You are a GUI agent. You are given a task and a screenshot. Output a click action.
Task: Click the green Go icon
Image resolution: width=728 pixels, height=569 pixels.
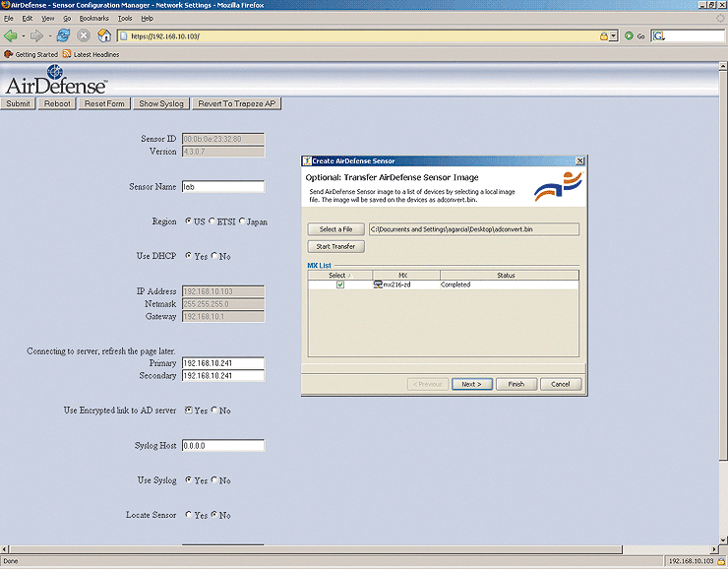click(x=629, y=35)
